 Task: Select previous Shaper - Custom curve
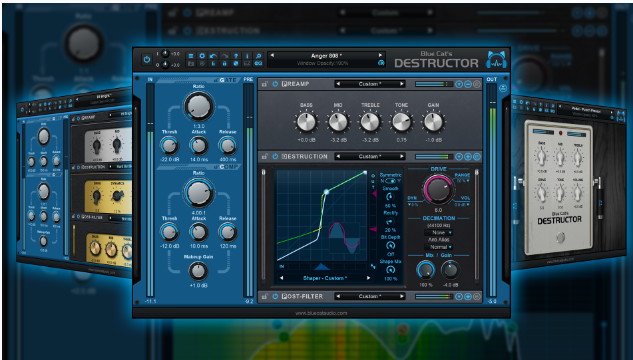pyautogui.click(x=282, y=278)
